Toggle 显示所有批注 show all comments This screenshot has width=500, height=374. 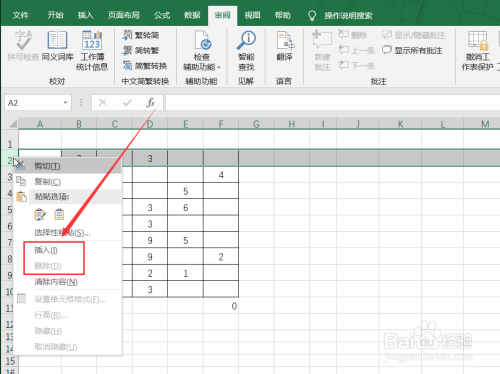[412, 50]
